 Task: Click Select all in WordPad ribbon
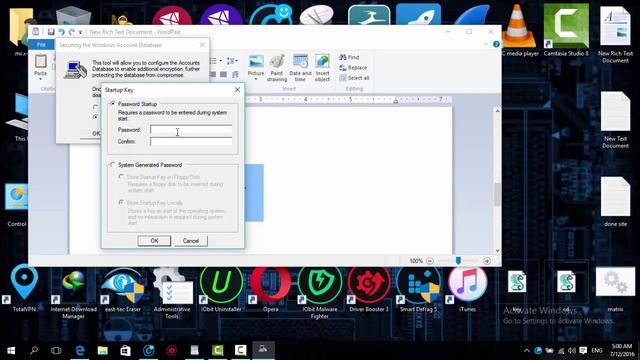click(x=354, y=78)
